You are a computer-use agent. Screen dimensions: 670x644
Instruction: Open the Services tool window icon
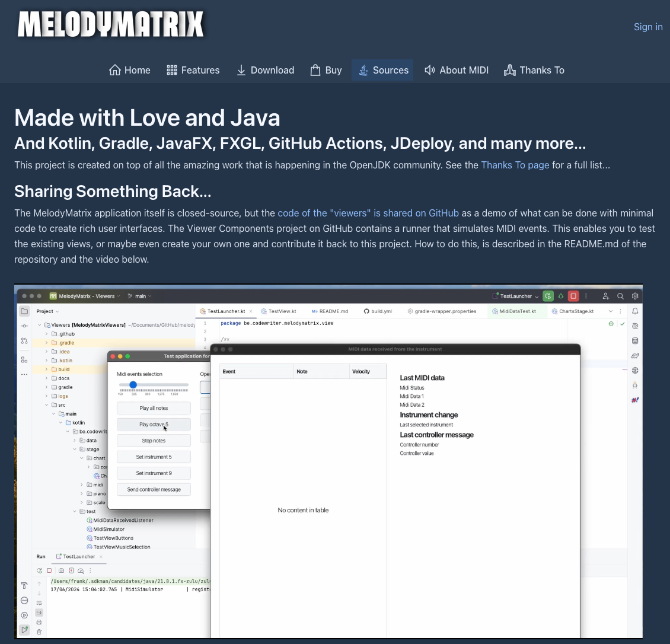[24, 615]
